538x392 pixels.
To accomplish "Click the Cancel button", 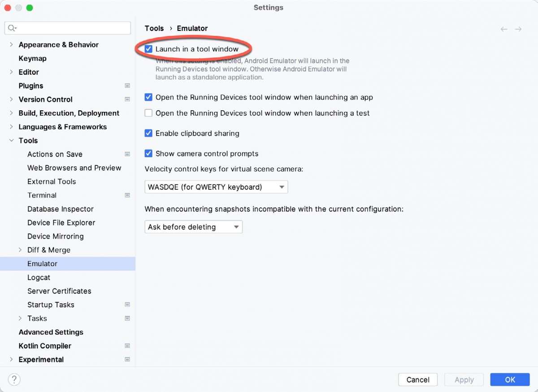I will tap(418, 379).
